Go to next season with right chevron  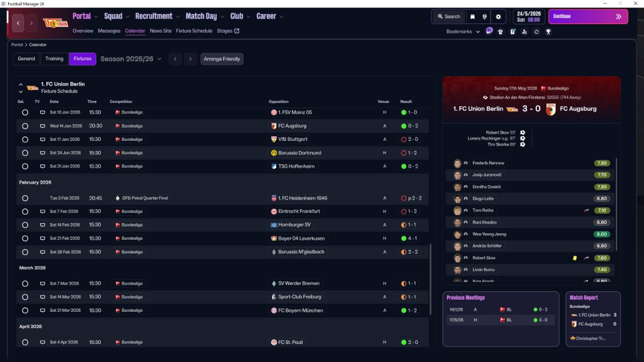[x=190, y=59]
